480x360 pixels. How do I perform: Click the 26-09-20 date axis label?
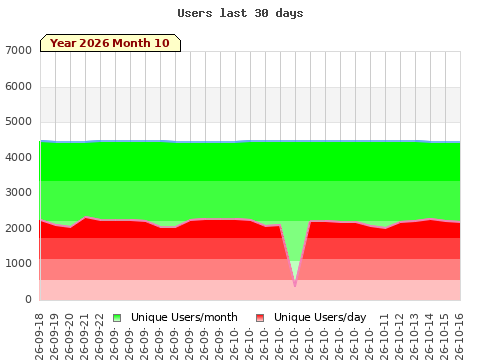69,337
